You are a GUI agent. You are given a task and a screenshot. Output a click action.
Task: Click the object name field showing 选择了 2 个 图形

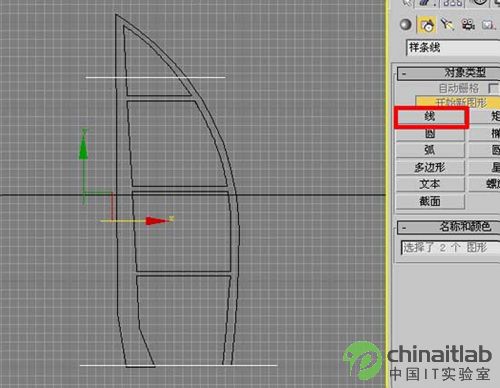click(450, 248)
